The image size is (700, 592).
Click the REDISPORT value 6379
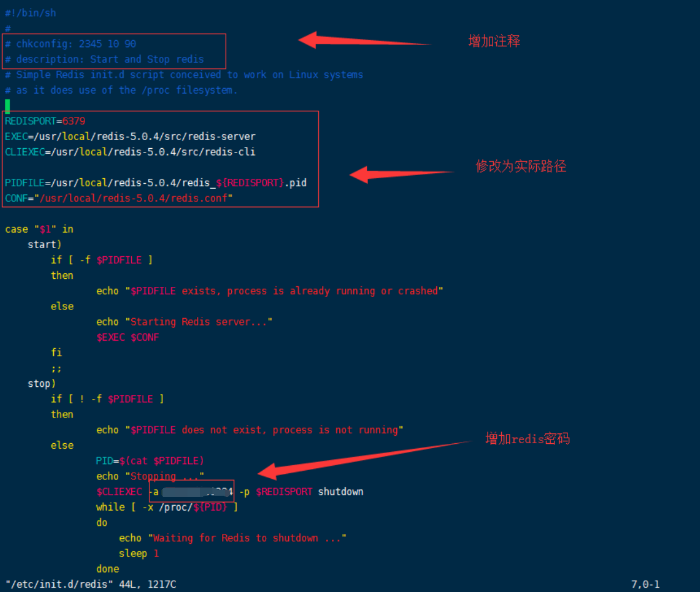pyautogui.click(x=74, y=121)
